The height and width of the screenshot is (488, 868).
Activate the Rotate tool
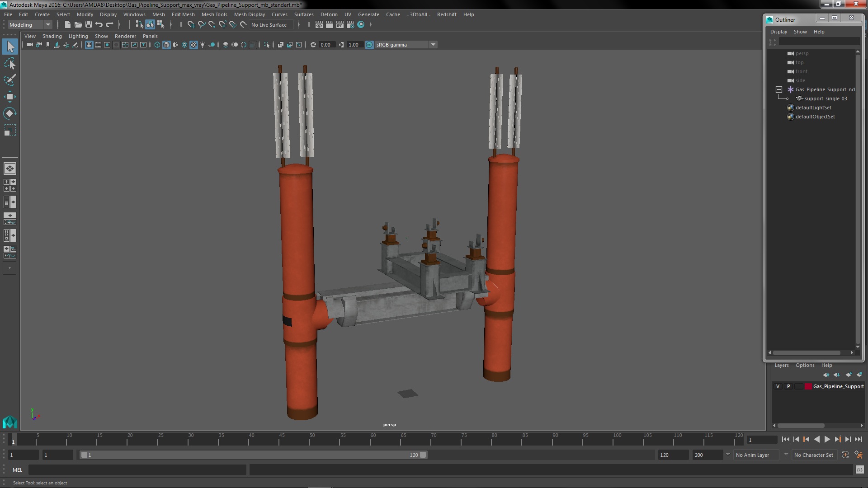tap(9, 113)
